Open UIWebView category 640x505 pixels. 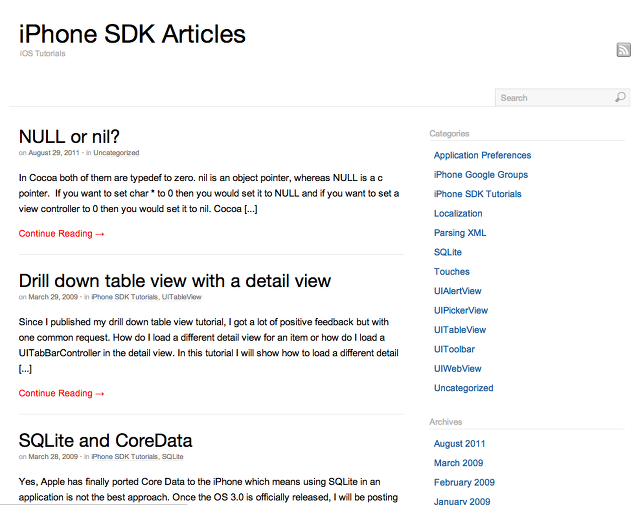(458, 369)
